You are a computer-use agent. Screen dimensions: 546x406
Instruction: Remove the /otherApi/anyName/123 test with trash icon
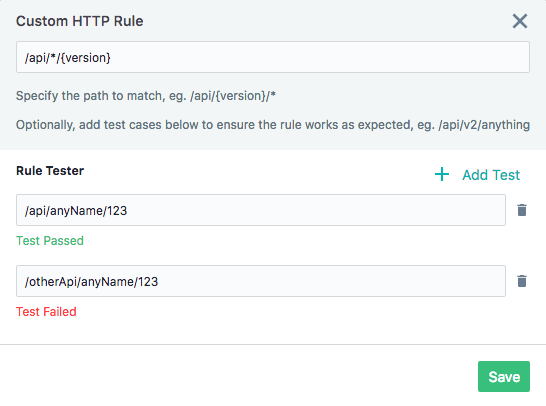(x=522, y=281)
